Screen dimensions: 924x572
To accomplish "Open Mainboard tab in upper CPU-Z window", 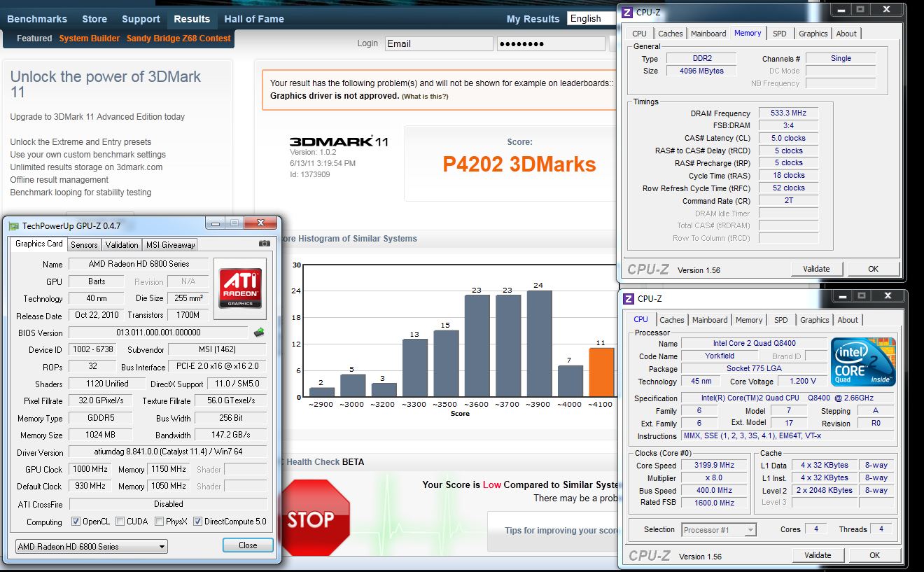I will point(708,34).
